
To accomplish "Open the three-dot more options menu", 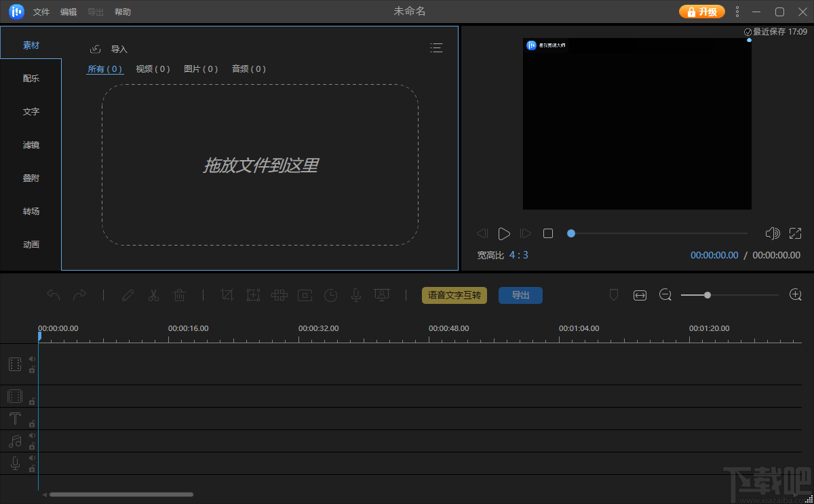I will (737, 12).
